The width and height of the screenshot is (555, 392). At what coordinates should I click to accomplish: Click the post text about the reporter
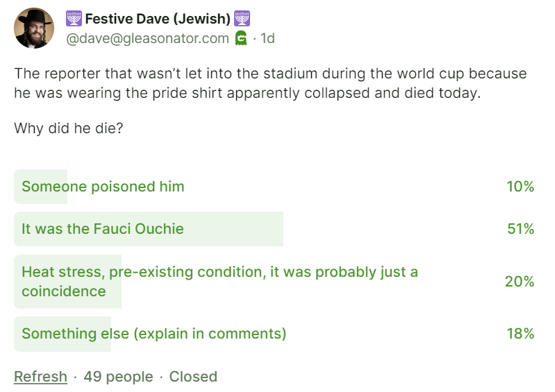click(x=270, y=83)
